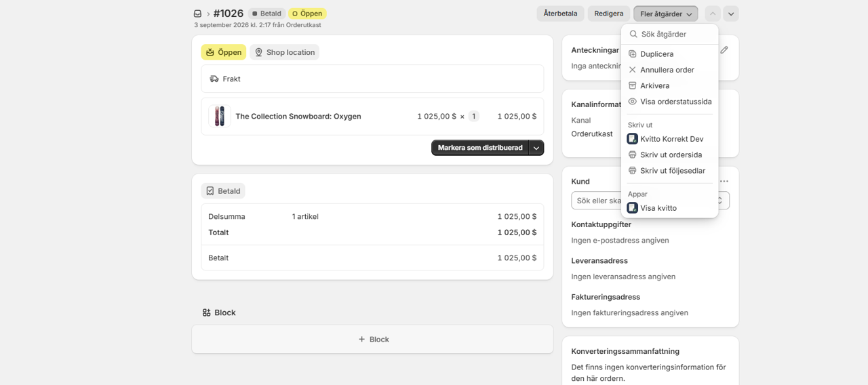The image size is (868, 385).
Task: Click the Leveransadress heading
Action: point(599,261)
